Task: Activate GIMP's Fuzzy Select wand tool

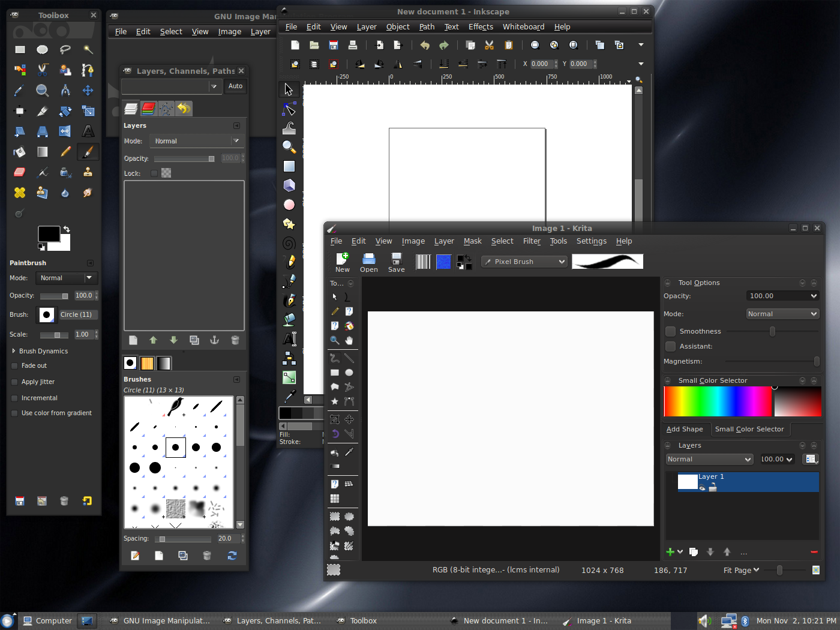Action: tap(88, 49)
